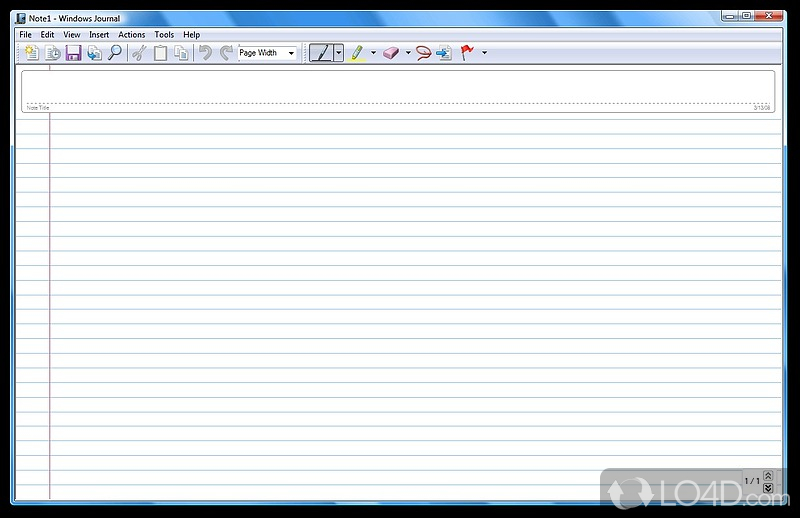This screenshot has width=800, height=518.
Task: Click inside the Note Title area
Action: (x=398, y=91)
